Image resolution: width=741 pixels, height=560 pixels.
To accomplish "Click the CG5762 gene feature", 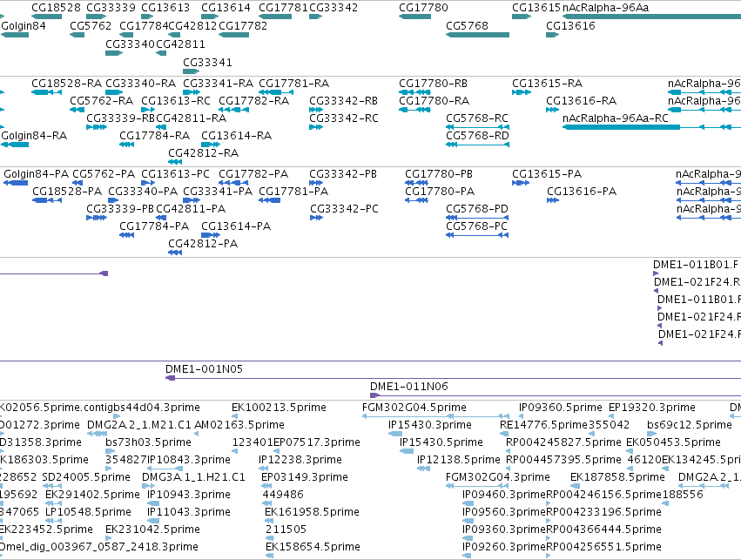I will [x=77, y=35].
